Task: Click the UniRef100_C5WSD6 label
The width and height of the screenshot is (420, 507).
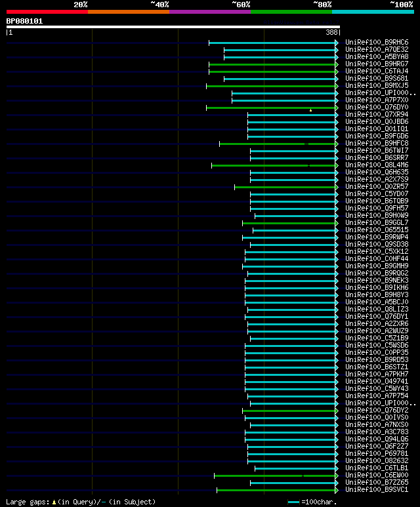Action: (x=377, y=346)
